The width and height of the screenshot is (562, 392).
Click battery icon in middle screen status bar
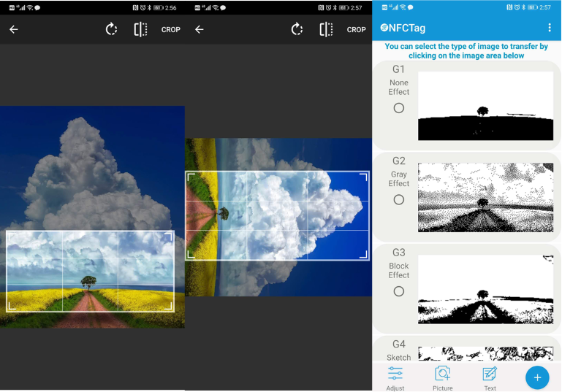344,8
